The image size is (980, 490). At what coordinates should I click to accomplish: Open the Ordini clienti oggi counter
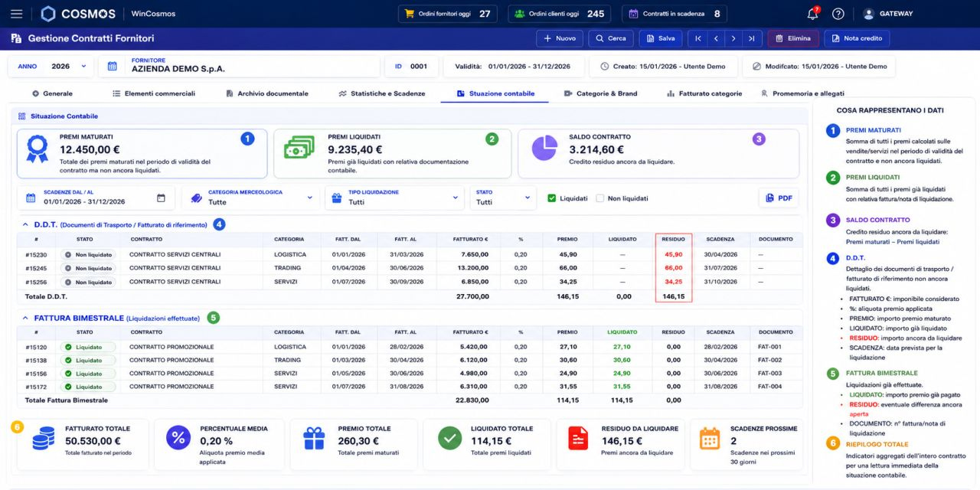(x=559, y=14)
